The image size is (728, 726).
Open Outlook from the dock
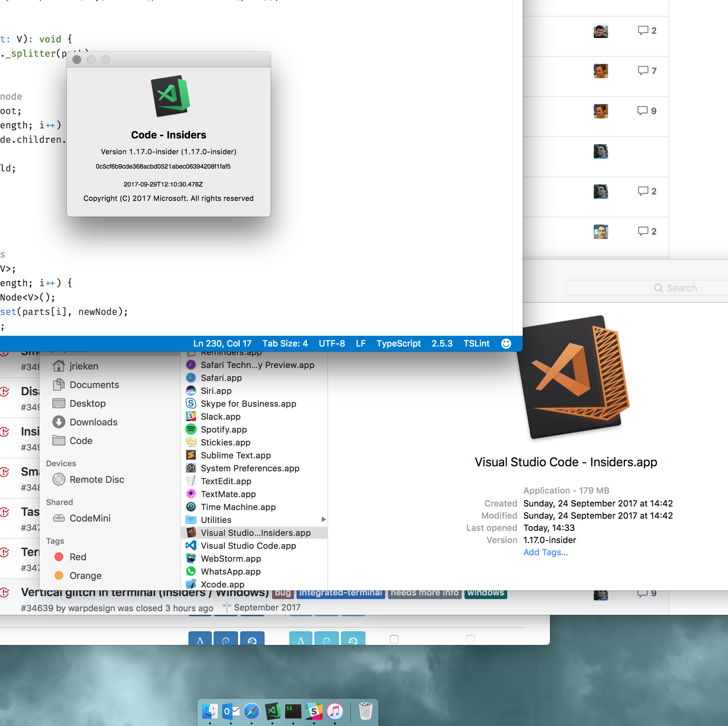[230, 711]
